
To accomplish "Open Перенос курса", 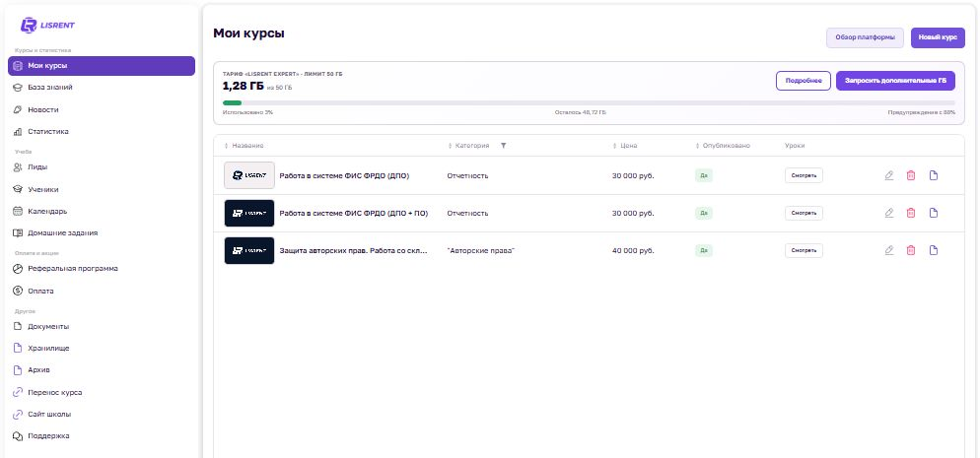I will tap(102, 392).
